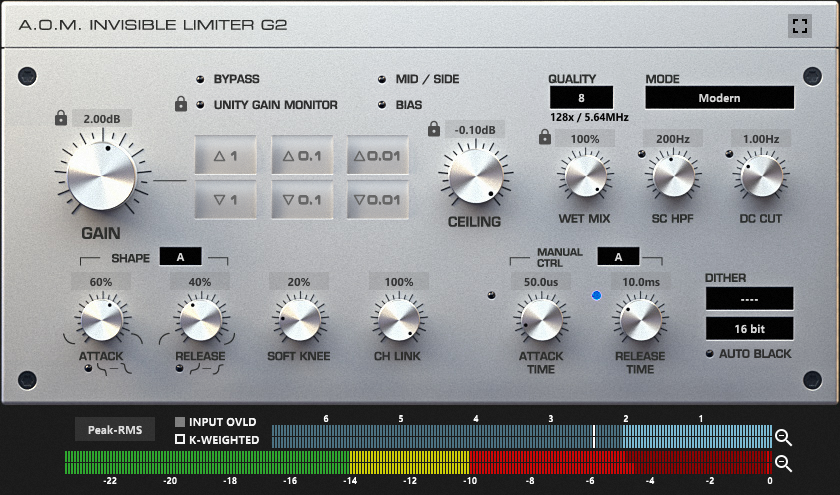Click the fullscreen icon in title bar
The image size is (840, 495).
point(798,26)
